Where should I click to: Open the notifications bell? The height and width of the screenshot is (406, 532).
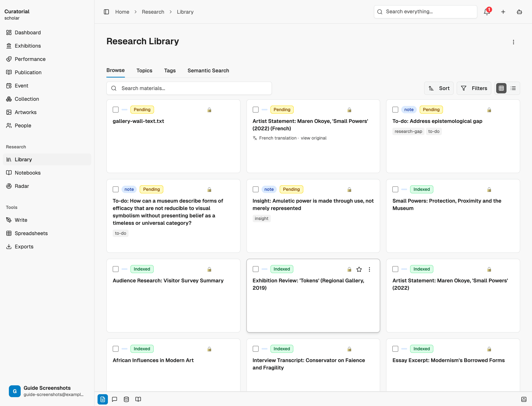coord(487,12)
